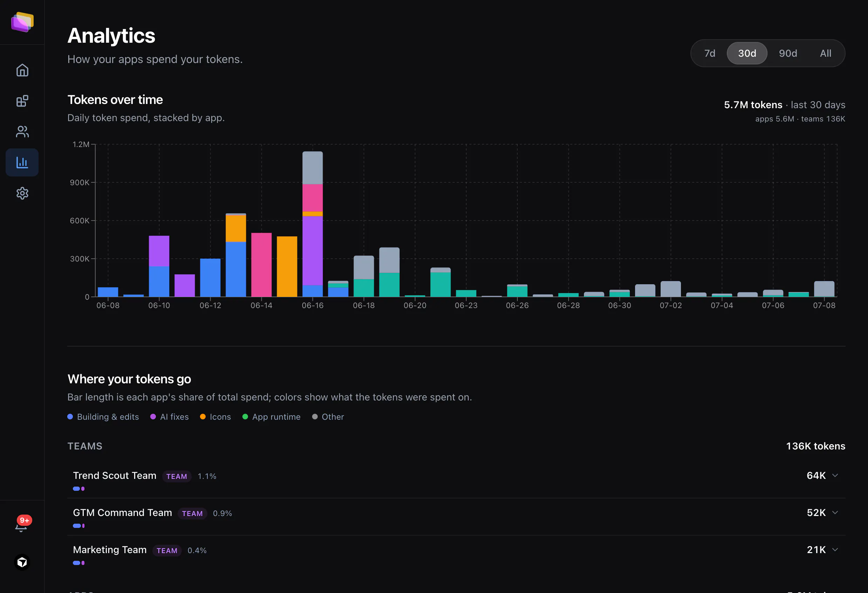Click the apps 5.6M · teams 136K text
Image resolution: width=868 pixels, height=593 pixels.
[x=800, y=119]
